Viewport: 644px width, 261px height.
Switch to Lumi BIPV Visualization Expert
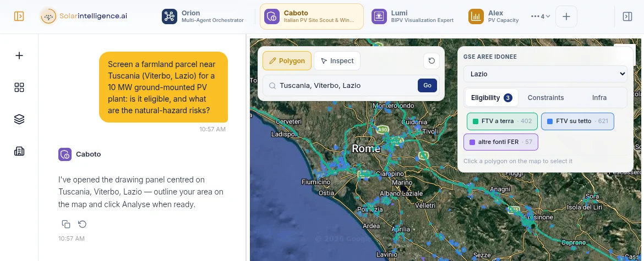tap(413, 16)
